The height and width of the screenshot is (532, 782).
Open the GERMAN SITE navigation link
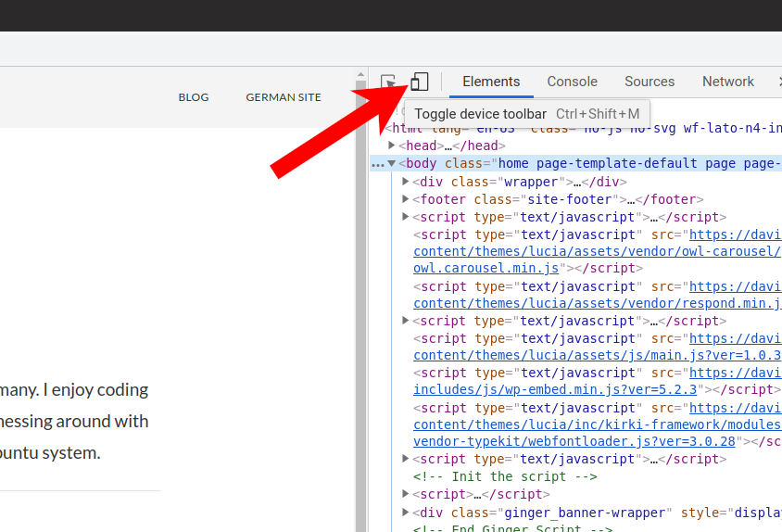point(284,97)
